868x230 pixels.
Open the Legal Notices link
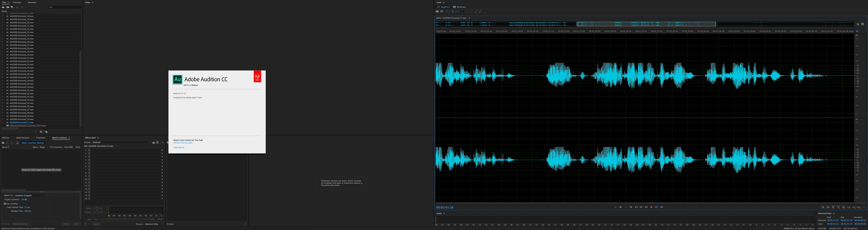pos(179,147)
